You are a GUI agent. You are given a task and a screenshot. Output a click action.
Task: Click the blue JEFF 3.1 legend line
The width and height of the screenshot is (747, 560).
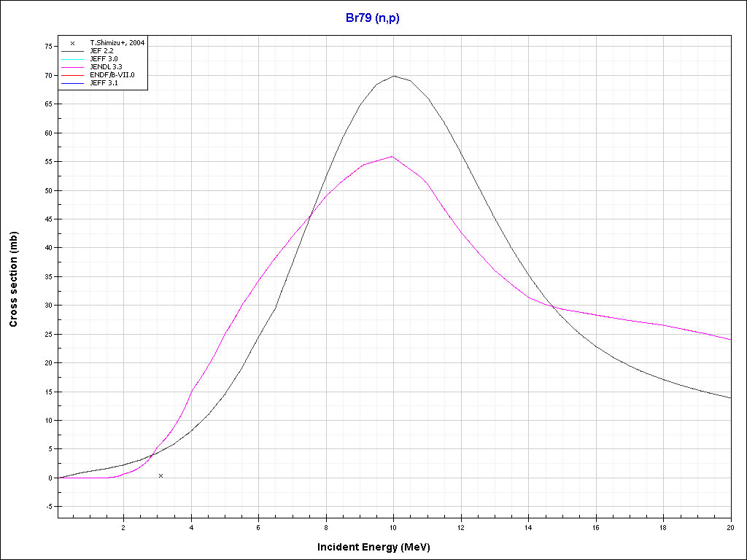pos(72,82)
